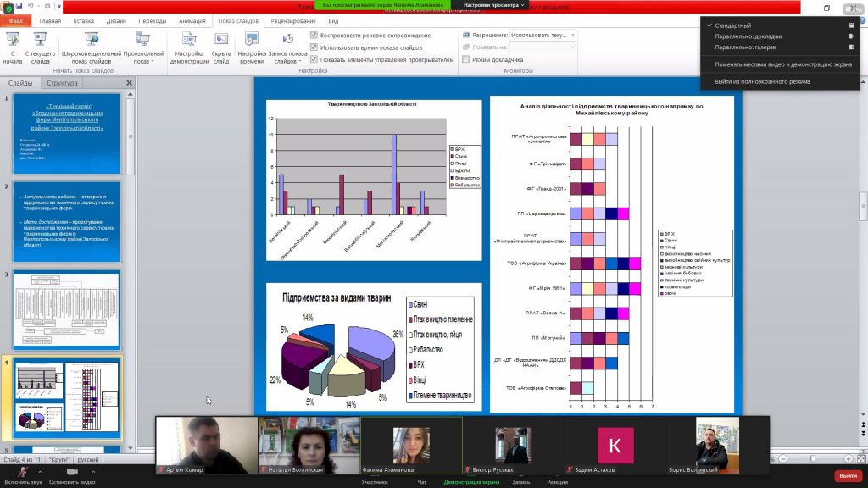Open 'Настройки просмотра' view options dropdown

point(493,5)
